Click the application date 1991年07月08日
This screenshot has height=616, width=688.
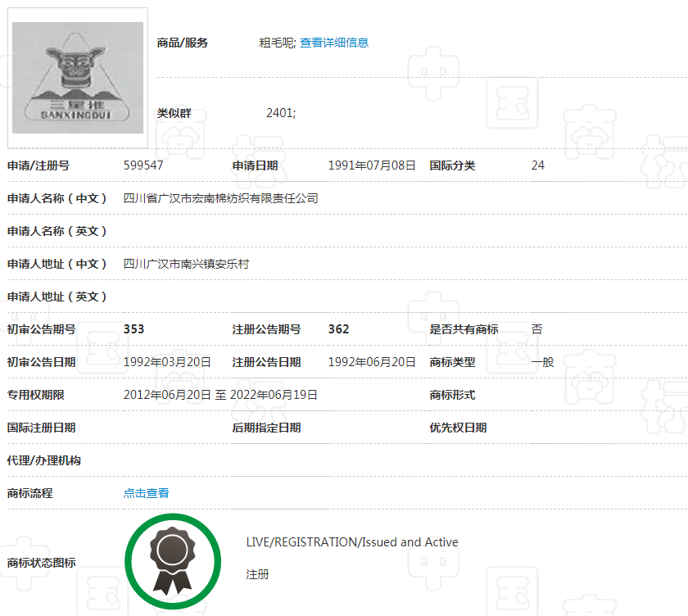[372, 165]
